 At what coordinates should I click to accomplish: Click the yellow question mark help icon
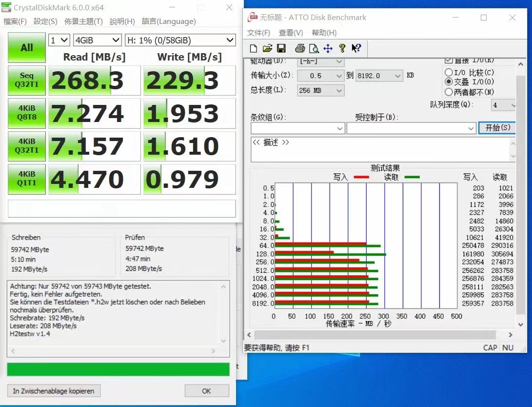coord(342,48)
